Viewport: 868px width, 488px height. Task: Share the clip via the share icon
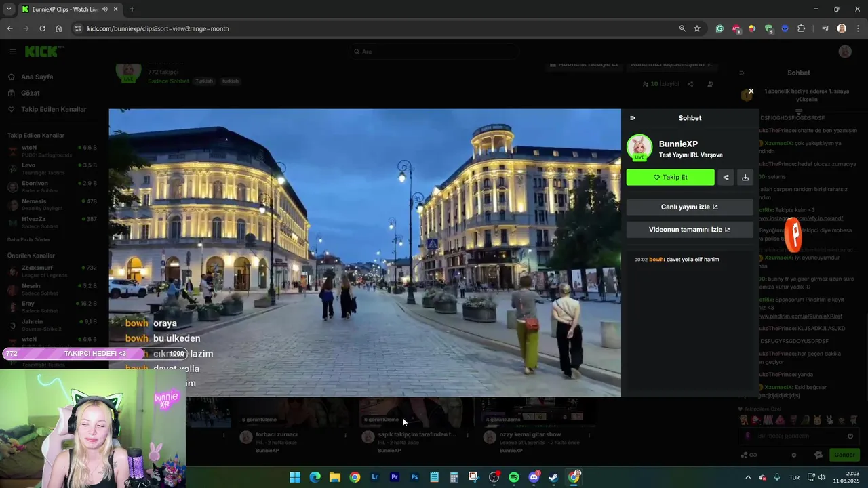point(726,178)
